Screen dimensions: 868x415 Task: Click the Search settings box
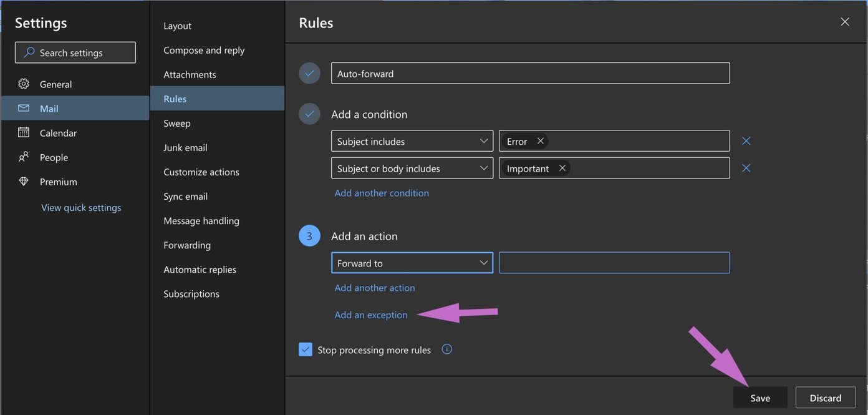pos(75,52)
